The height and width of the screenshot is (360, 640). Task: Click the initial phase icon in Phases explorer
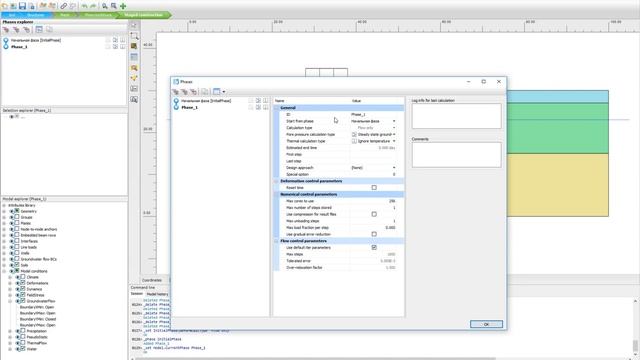[x=6, y=40]
